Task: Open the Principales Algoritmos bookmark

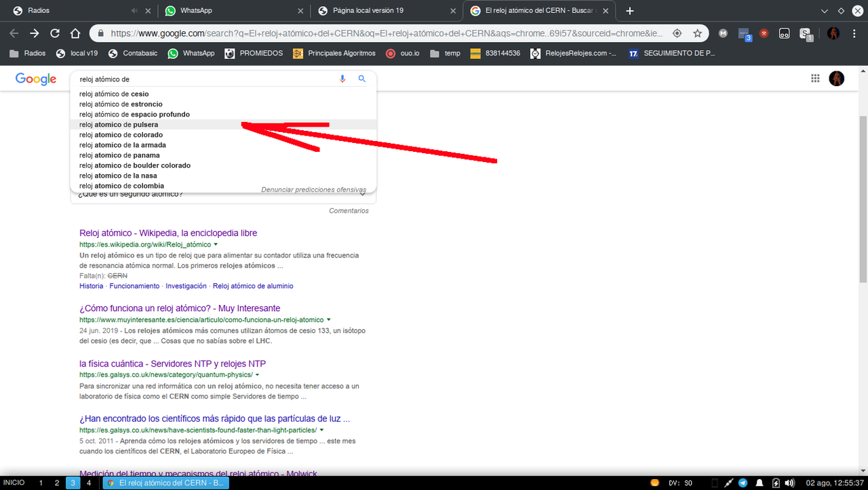Action: click(x=334, y=53)
